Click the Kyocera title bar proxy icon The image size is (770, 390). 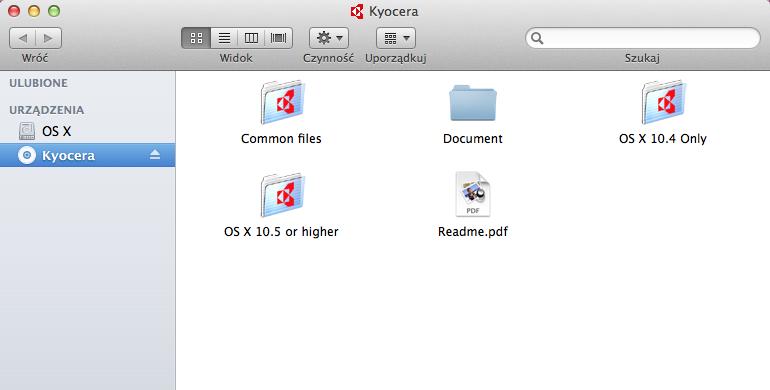click(x=357, y=11)
